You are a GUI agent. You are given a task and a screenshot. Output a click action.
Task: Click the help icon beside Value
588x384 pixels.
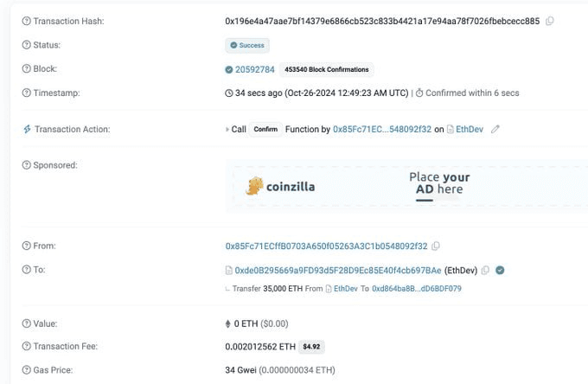[x=26, y=323]
